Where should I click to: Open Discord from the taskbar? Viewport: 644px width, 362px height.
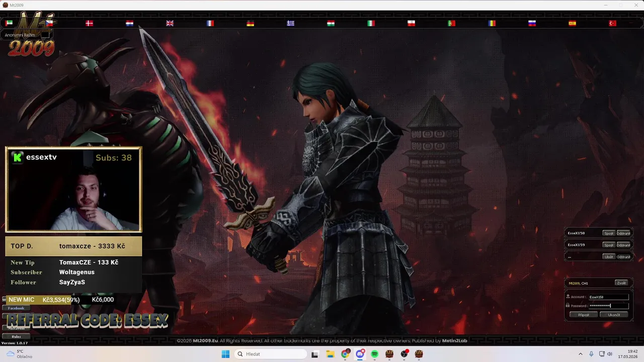[360, 354]
